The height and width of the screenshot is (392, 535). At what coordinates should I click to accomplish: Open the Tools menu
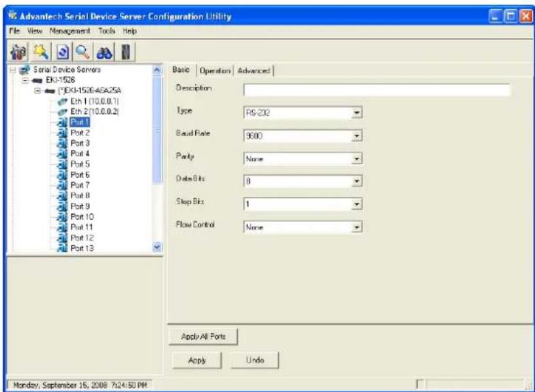coord(107,31)
